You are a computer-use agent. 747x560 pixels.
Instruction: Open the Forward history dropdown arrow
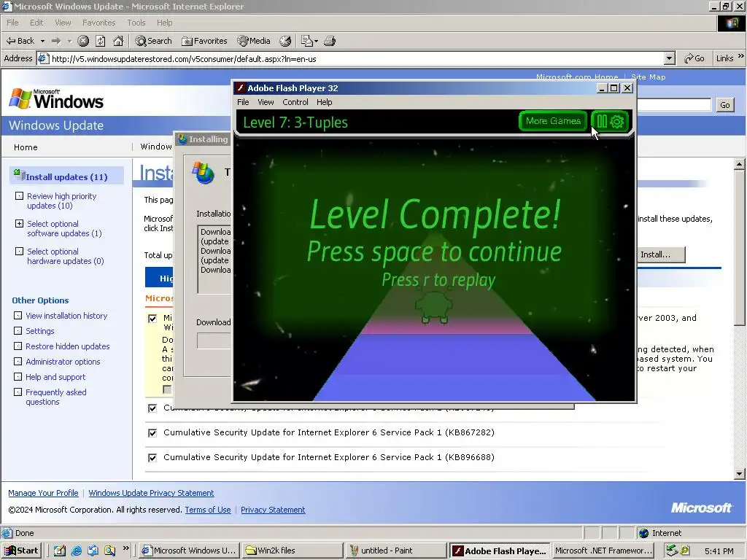click(x=69, y=41)
